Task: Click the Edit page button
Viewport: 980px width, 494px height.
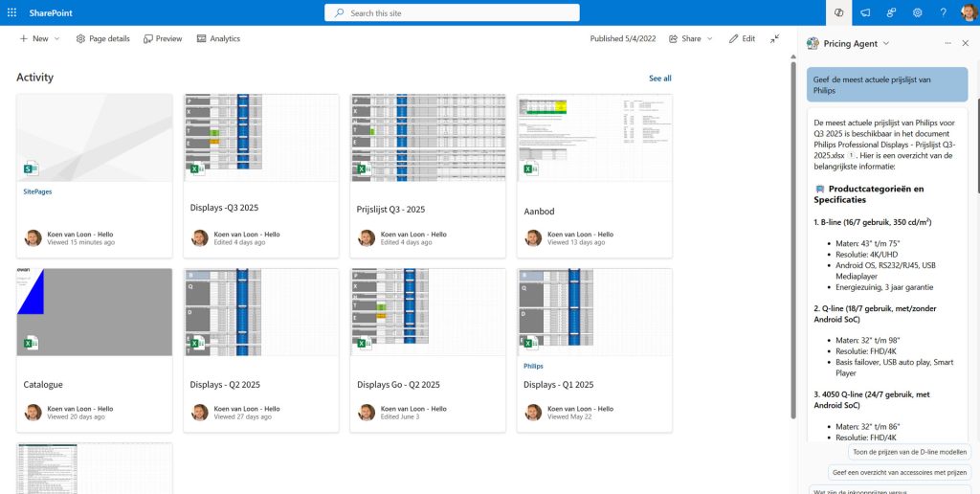Action: (x=742, y=38)
